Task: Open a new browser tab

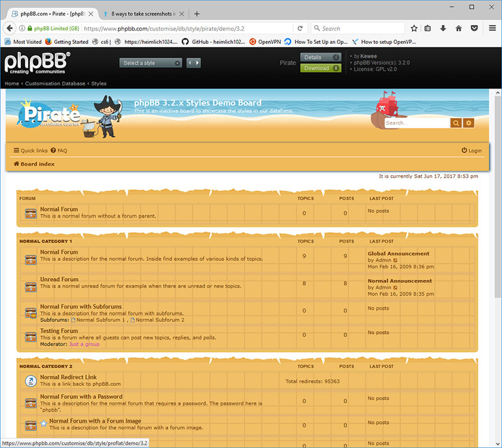Action: (x=197, y=14)
